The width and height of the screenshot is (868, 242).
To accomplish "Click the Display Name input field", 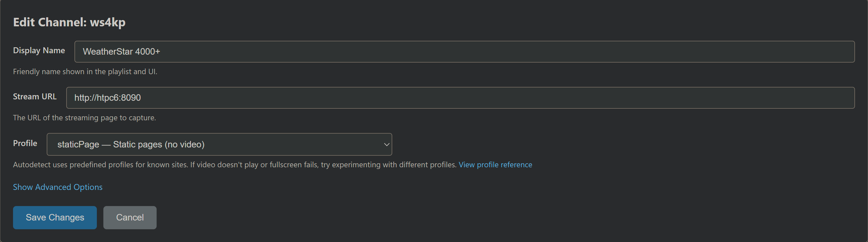I will pos(464,52).
